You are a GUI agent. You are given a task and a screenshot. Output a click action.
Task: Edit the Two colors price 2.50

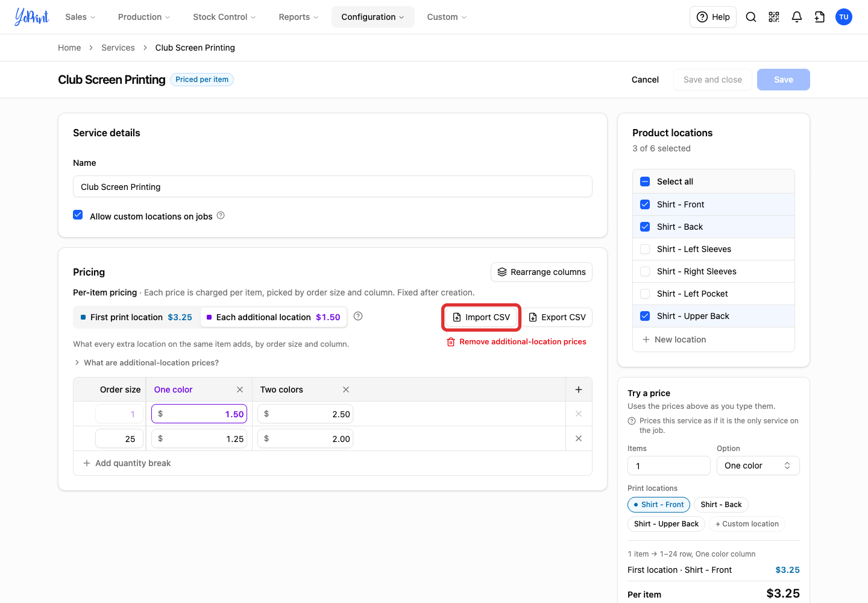(305, 414)
